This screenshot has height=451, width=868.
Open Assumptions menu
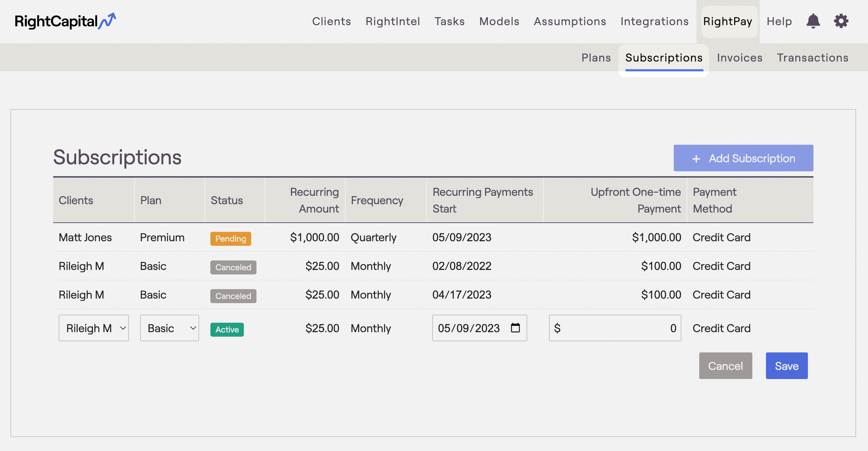pyautogui.click(x=570, y=21)
